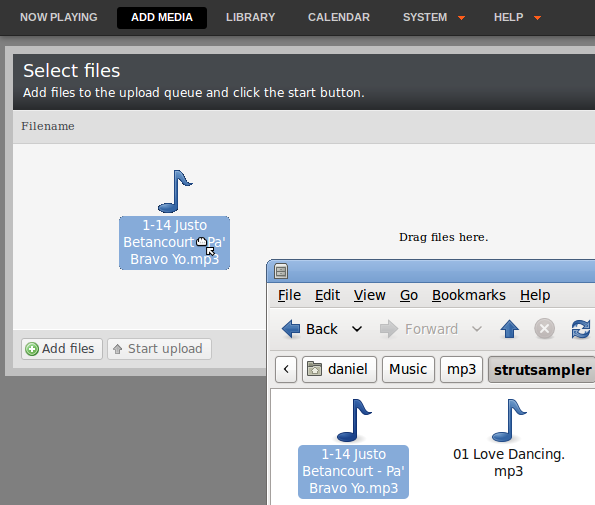595x505 pixels.
Task: Open the HELP dropdown in top navigation
Action: point(517,17)
